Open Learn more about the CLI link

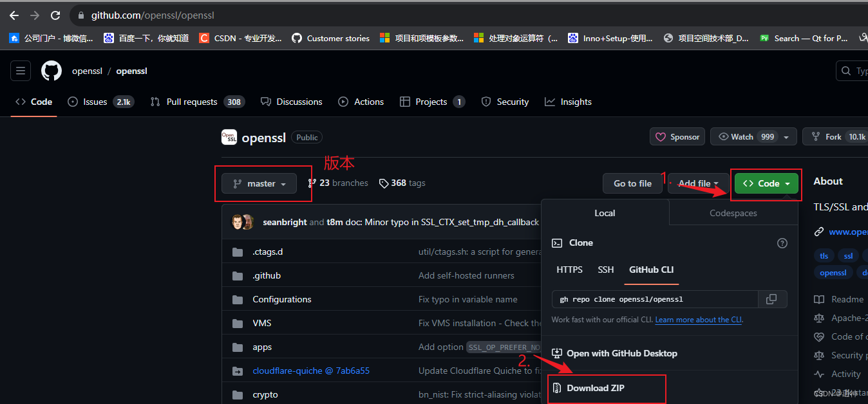(x=699, y=320)
